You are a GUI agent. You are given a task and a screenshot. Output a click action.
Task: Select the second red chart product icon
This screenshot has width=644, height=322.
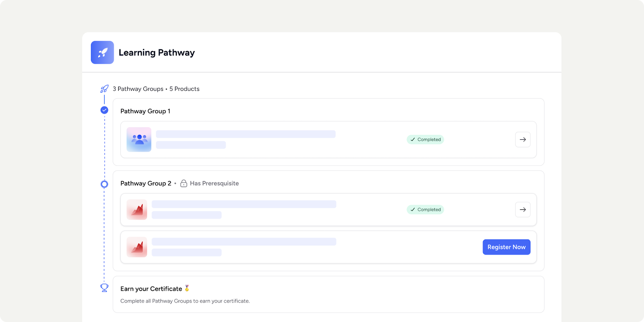click(137, 247)
